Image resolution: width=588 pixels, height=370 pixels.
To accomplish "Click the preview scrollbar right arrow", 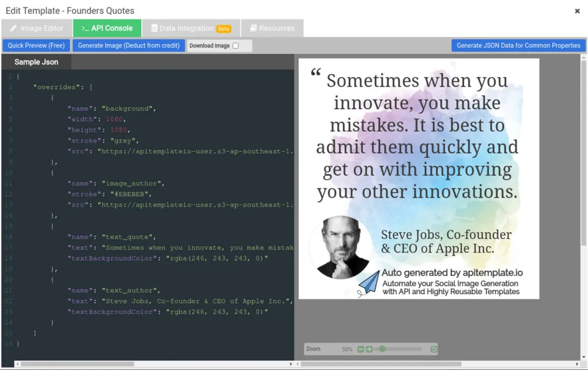I will coord(576,364).
